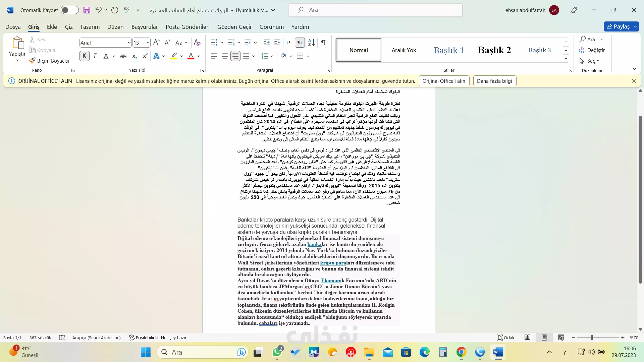Apply superscript formatting
This screenshot has width=644, height=362.
(x=145, y=56)
